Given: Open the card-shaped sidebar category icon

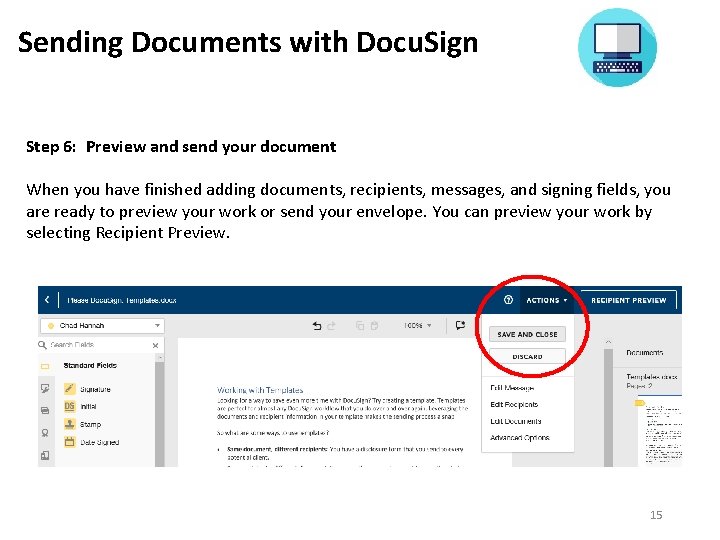Looking at the screenshot, I should pyautogui.click(x=45, y=411).
